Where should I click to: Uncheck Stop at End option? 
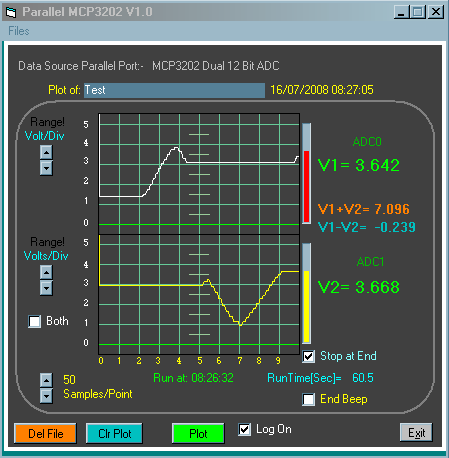308,356
